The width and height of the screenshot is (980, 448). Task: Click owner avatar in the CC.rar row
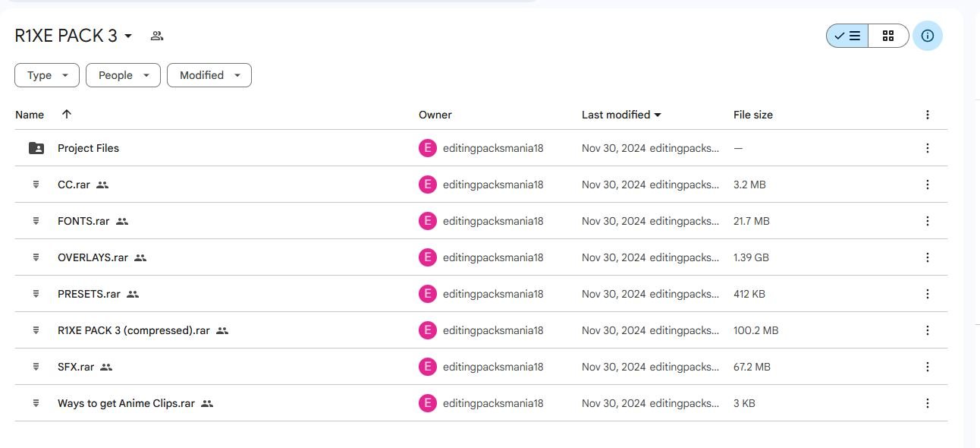pyautogui.click(x=428, y=185)
